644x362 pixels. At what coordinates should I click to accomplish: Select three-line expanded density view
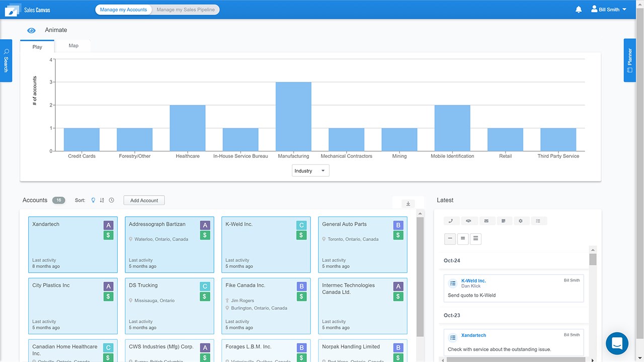click(475, 239)
